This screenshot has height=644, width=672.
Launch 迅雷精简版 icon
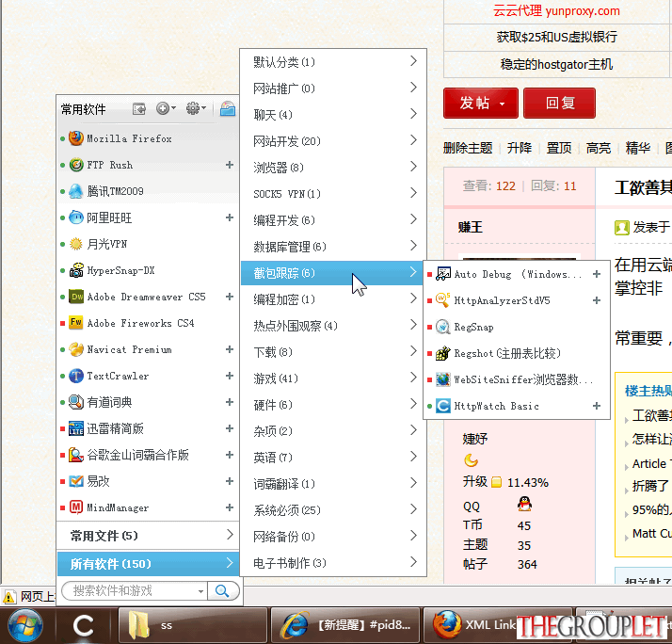pos(76,428)
